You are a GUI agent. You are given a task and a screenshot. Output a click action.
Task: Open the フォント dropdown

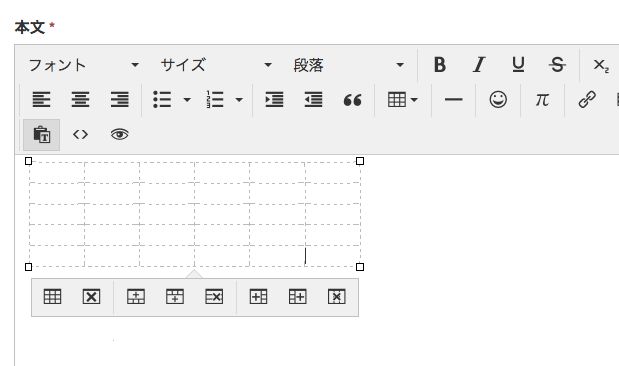[x=84, y=65]
